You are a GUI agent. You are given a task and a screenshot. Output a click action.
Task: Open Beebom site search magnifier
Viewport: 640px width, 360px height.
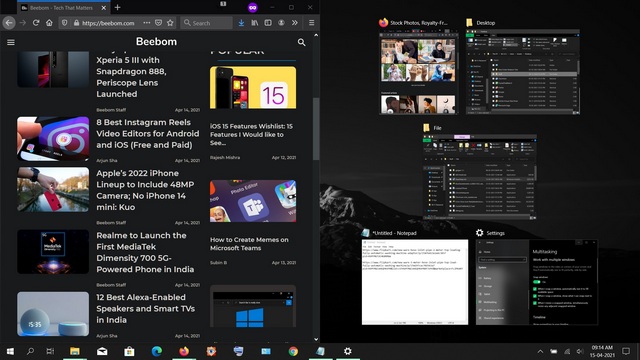pyautogui.click(x=301, y=42)
